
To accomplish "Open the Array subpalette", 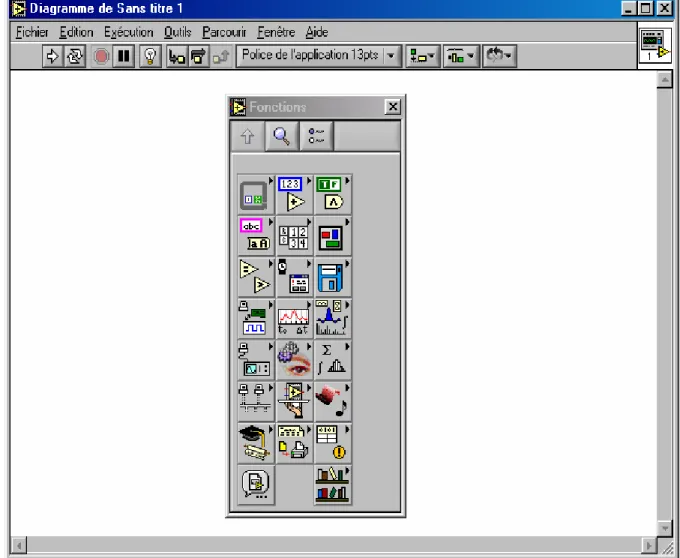I will pyautogui.click(x=294, y=236).
